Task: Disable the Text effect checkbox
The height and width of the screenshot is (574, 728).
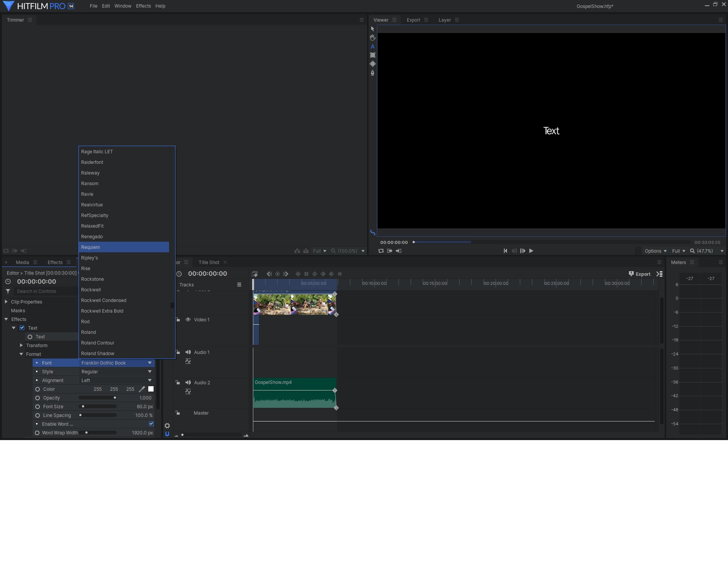Action: pos(22,328)
